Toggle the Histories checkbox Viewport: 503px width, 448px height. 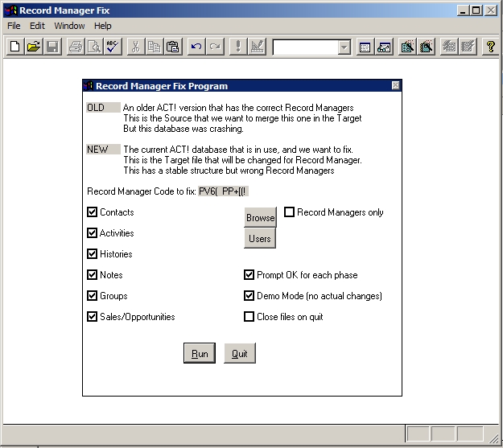click(92, 254)
